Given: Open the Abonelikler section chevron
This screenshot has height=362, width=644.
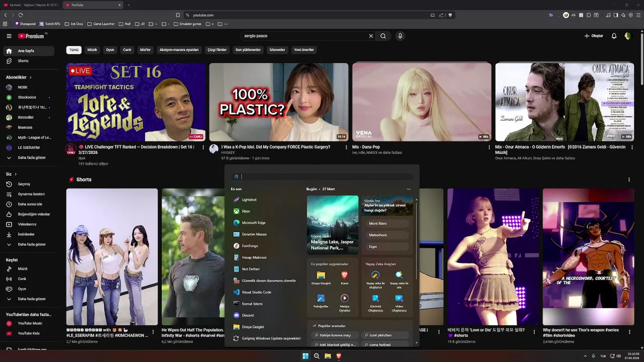Looking at the screenshot, I should (x=30, y=77).
